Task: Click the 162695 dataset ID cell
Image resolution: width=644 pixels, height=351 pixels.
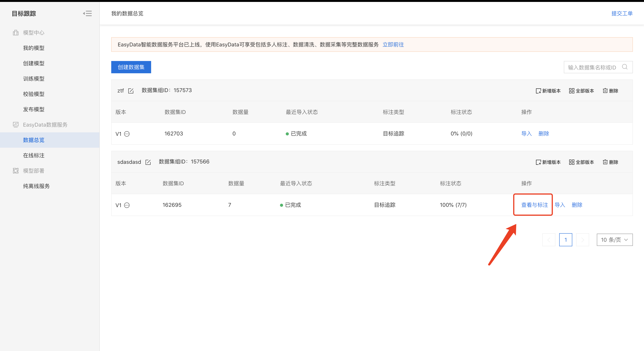Action: [172, 205]
